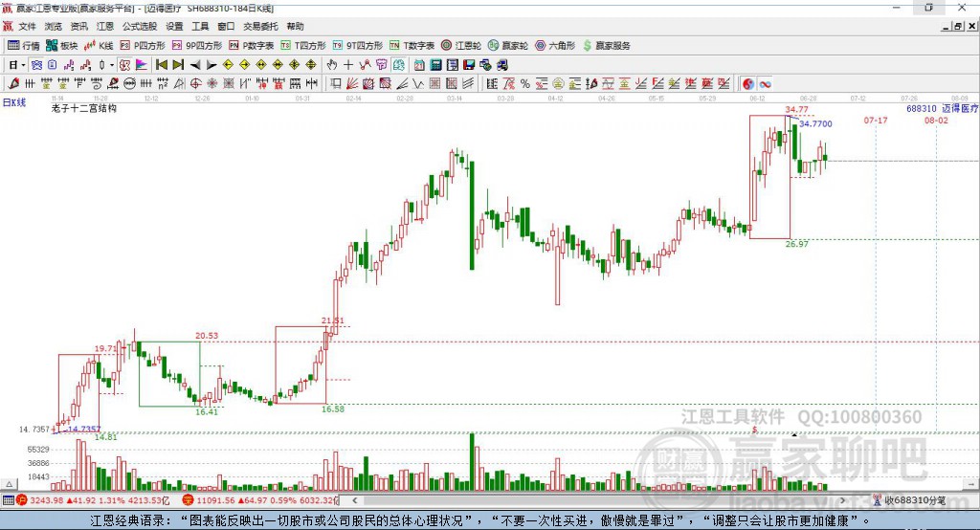Click the 16.41 low price label

pyautogui.click(x=207, y=412)
